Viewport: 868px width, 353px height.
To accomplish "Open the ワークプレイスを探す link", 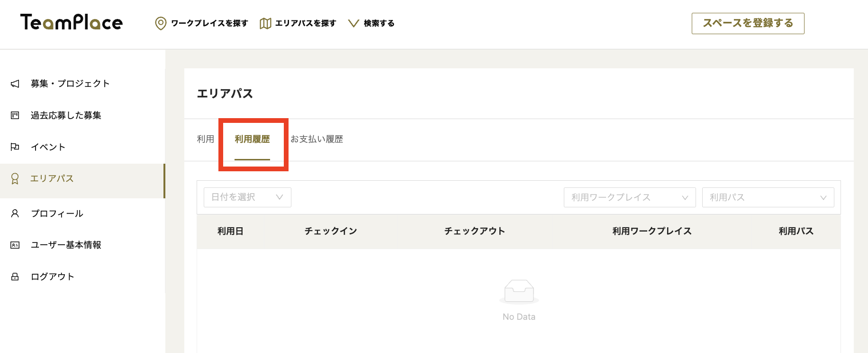I will coord(209,23).
